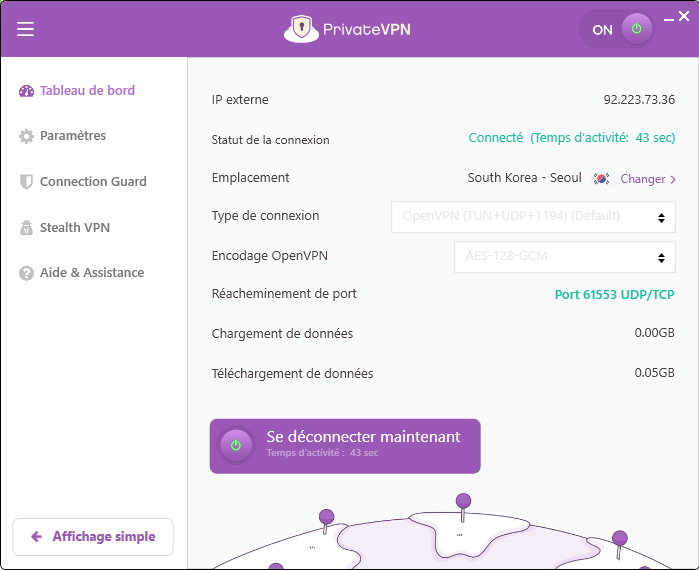This screenshot has width=699, height=570.
Task: Click the Chargement de données label
Action: [282, 333]
